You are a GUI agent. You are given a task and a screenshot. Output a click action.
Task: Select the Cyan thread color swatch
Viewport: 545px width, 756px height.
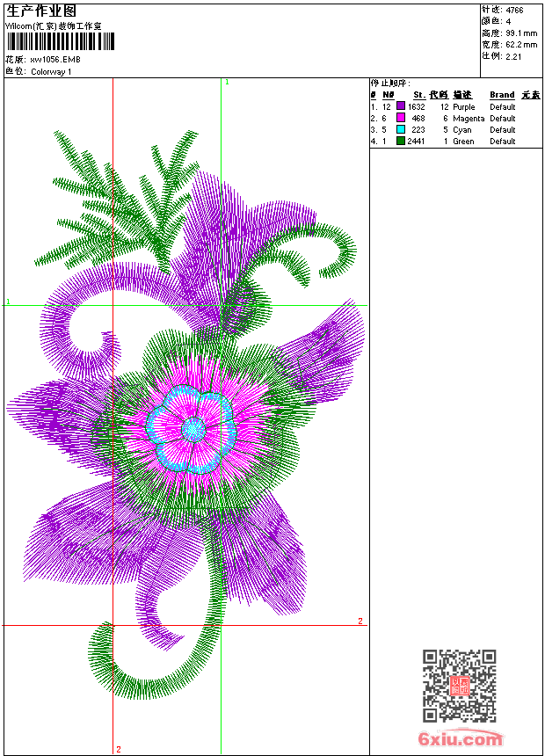click(401, 129)
